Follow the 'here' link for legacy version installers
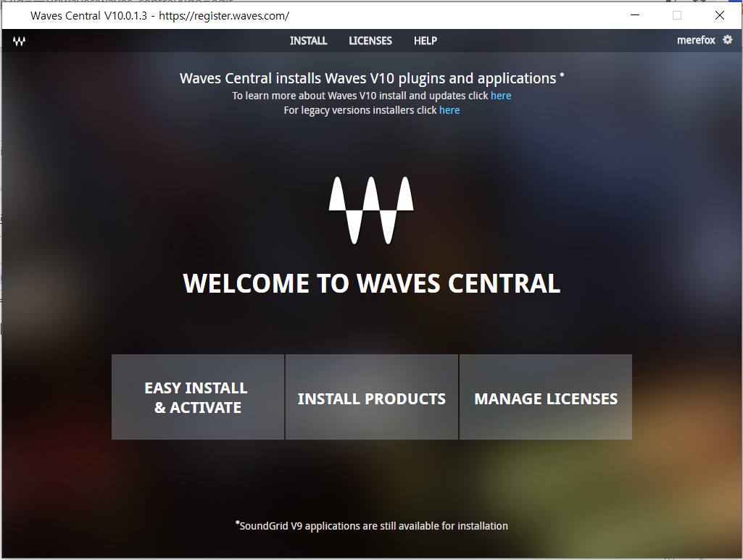Screen dimensions: 743x560 (449, 110)
